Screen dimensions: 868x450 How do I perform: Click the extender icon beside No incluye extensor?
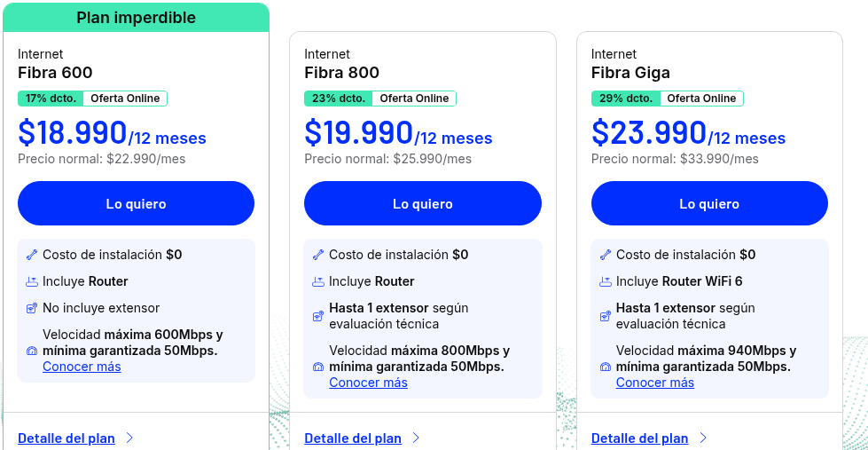pos(32,308)
